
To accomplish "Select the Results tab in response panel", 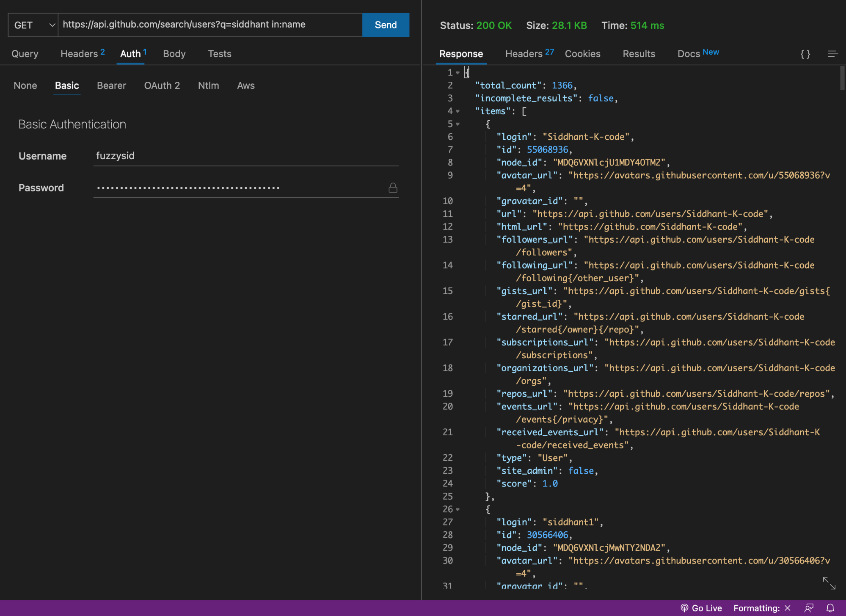I will [639, 52].
